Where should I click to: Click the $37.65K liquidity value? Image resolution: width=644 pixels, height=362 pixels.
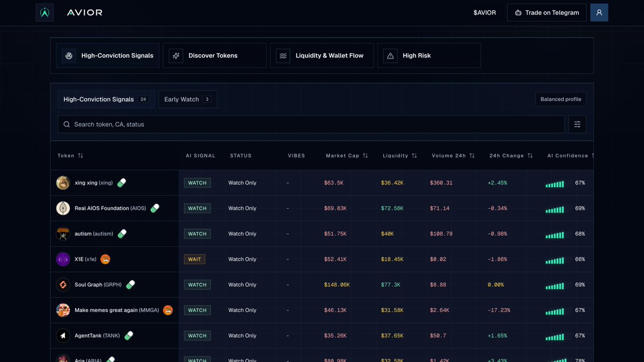click(392, 336)
